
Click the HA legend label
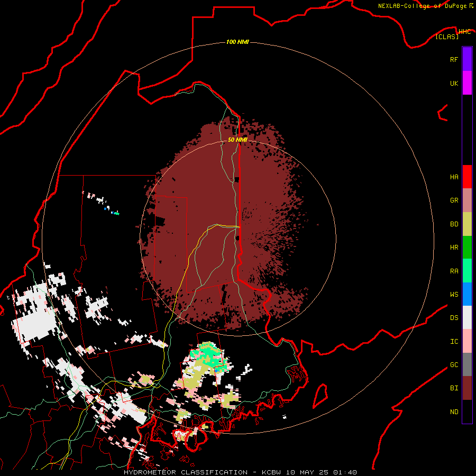coord(454,177)
